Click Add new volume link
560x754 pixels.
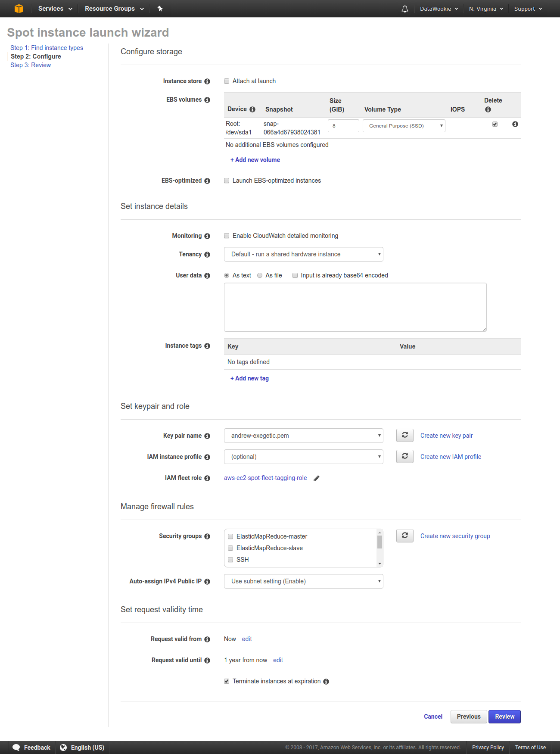click(x=255, y=160)
